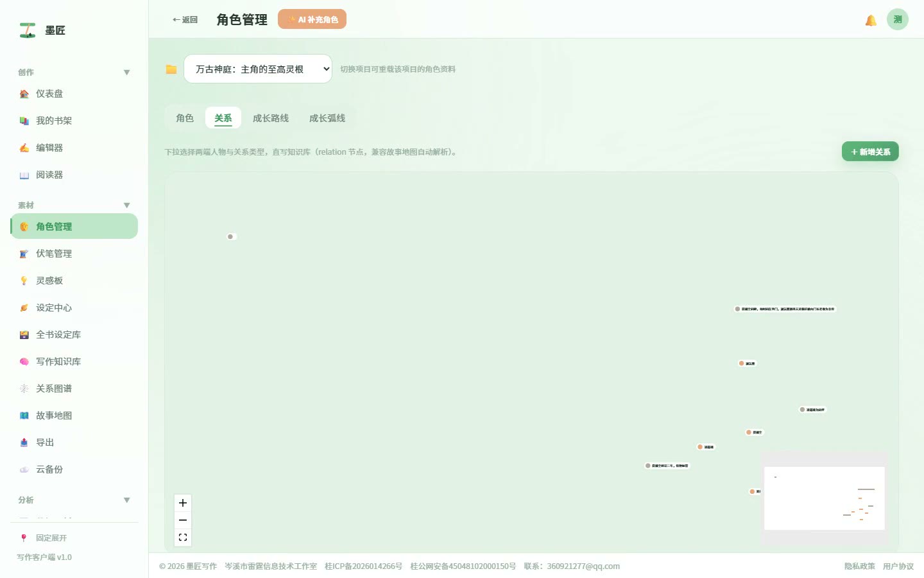
Task: Open the user avatar 测
Action: pyautogui.click(x=898, y=19)
